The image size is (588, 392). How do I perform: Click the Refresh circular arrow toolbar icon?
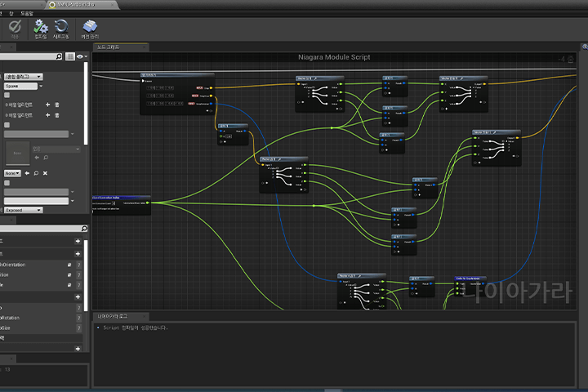(60, 29)
